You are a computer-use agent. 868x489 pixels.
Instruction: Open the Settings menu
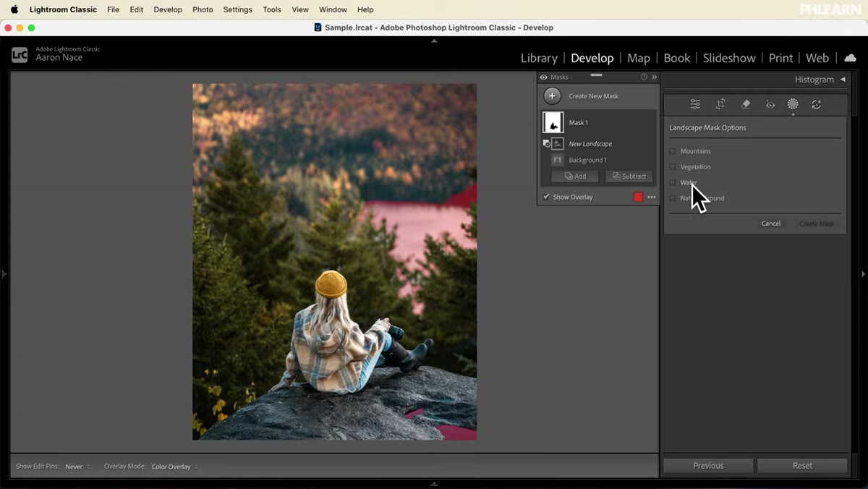coord(237,9)
